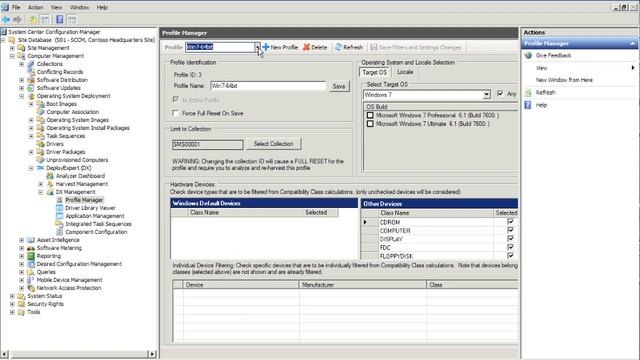Open the Action menu
This screenshot has width=640, height=360.
tap(36, 7)
